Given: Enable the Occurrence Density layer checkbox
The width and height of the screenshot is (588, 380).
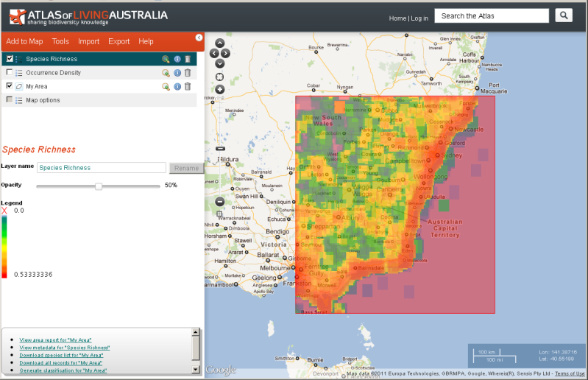Looking at the screenshot, I should pyautogui.click(x=10, y=73).
